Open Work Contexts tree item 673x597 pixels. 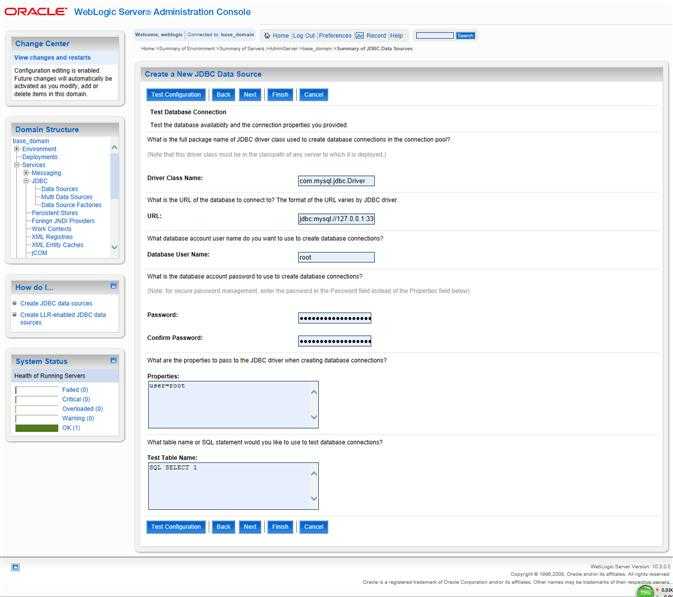point(52,229)
